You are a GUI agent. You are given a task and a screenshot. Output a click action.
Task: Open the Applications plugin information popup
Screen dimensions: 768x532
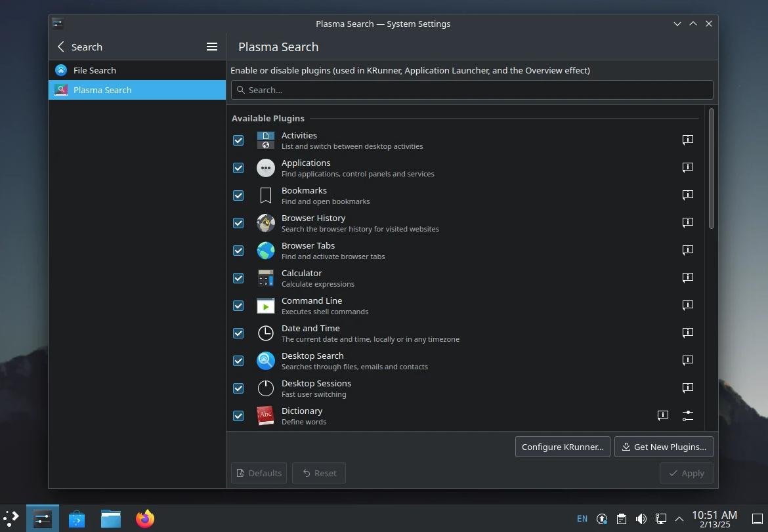(x=687, y=167)
